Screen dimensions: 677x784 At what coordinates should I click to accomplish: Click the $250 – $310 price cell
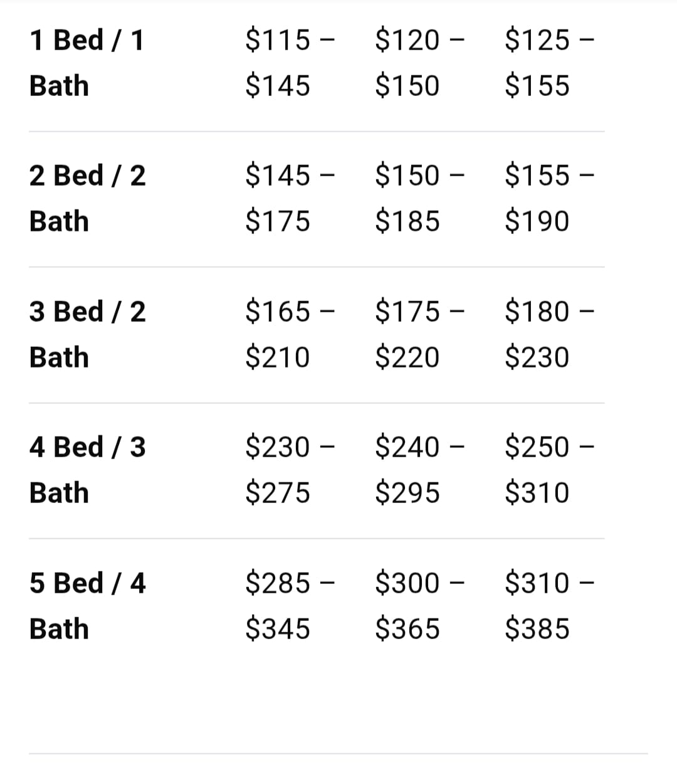pyautogui.click(x=550, y=470)
